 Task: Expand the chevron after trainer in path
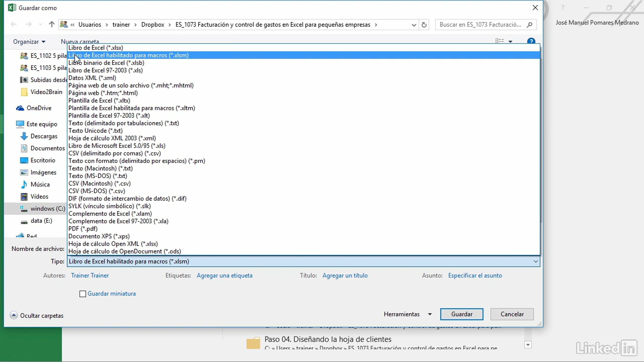136,25
